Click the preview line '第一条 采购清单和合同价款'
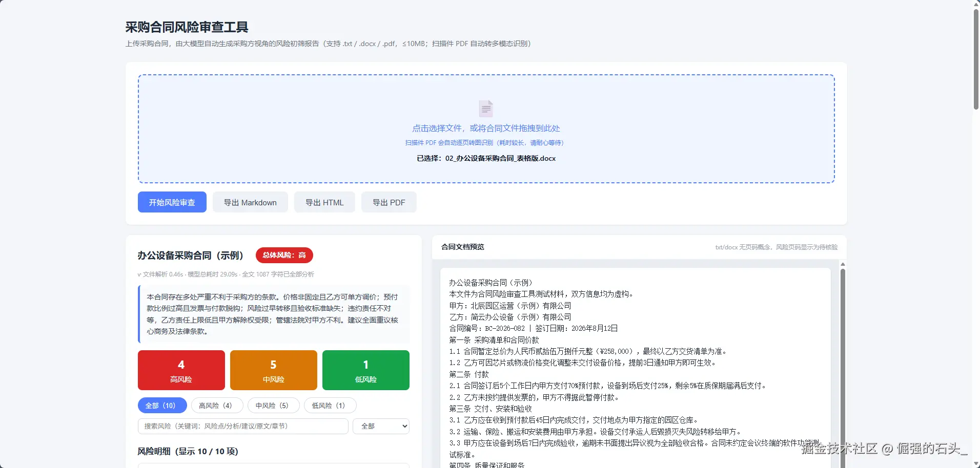This screenshot has width=980, height=468. (494, 340)
